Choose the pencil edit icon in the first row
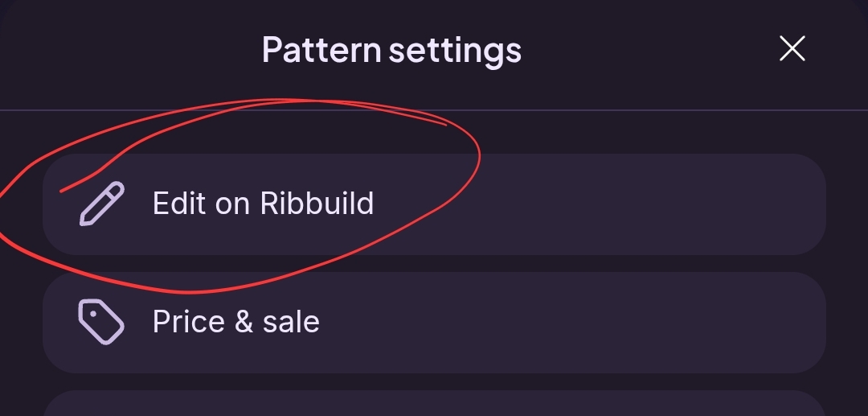The image size is (868, 416). (102, 204)
